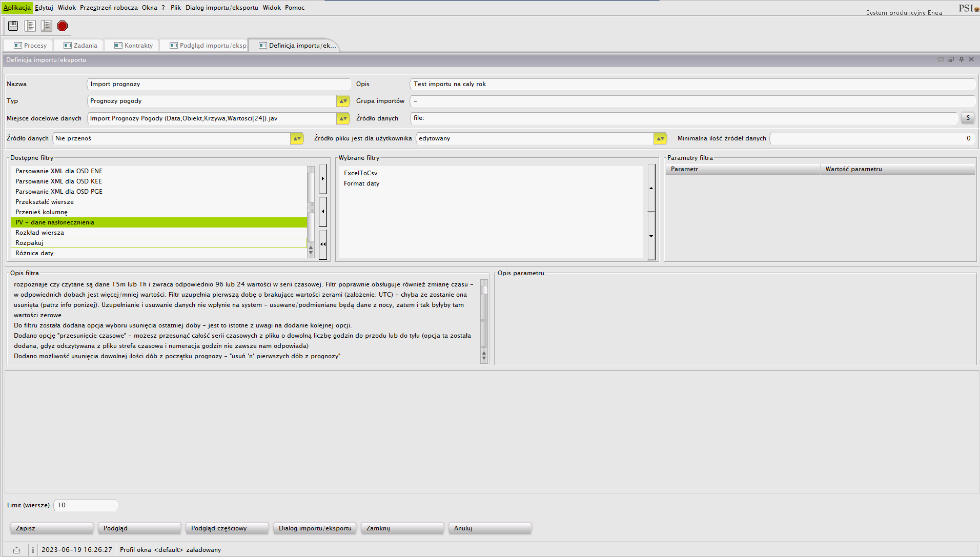Open the Źródło danych 'Nie przenoś' dropdown arrow
Image resolution: width=980 pixels, height=557 pixels.
297,138
